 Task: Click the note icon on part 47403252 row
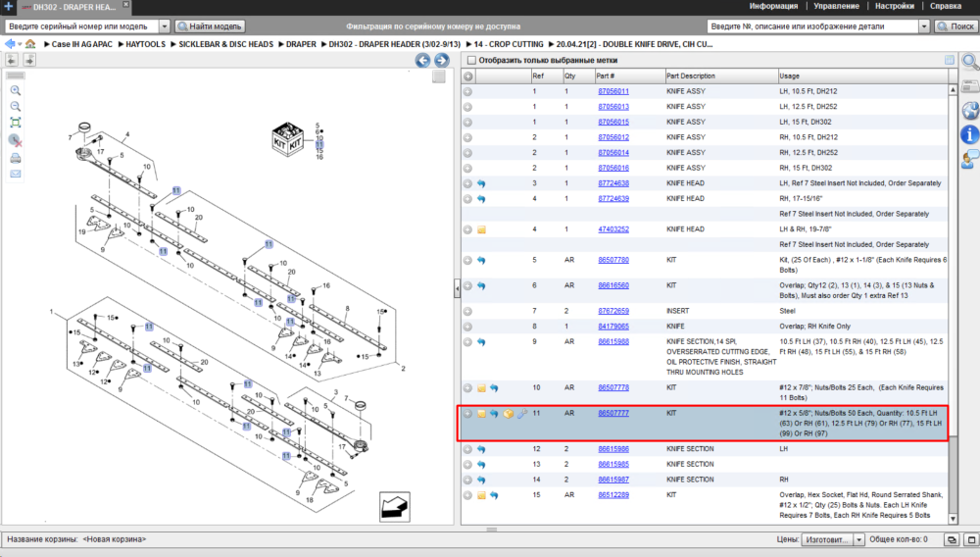(x=481, y=229)
